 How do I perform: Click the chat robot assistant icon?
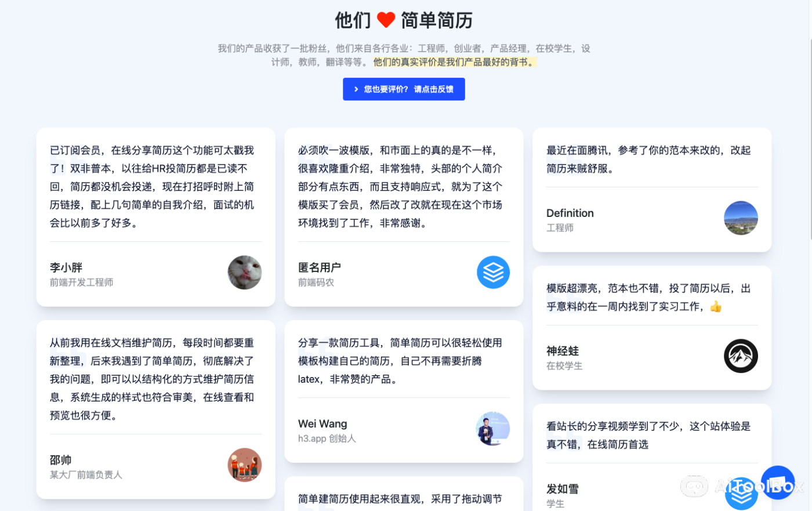[x=694, y=487]
